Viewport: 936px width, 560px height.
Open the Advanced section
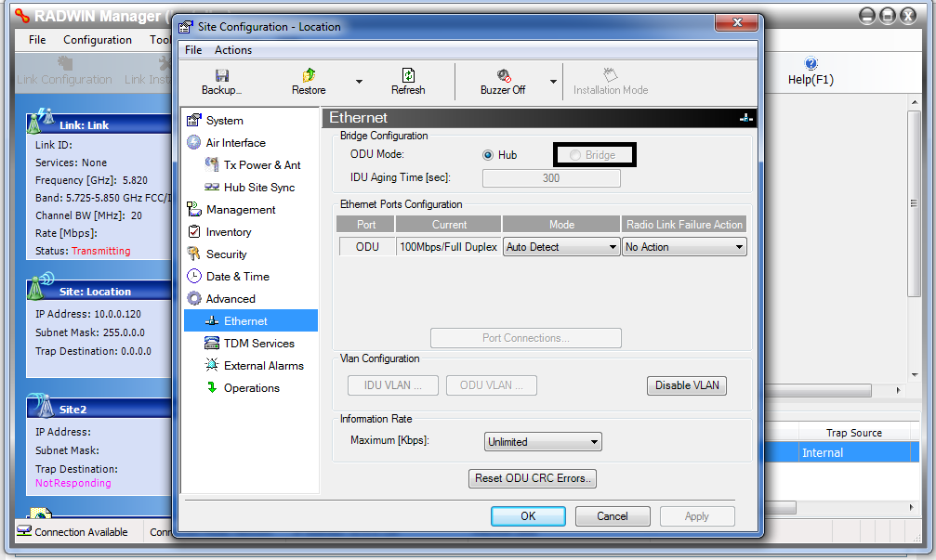coord(221,299)
